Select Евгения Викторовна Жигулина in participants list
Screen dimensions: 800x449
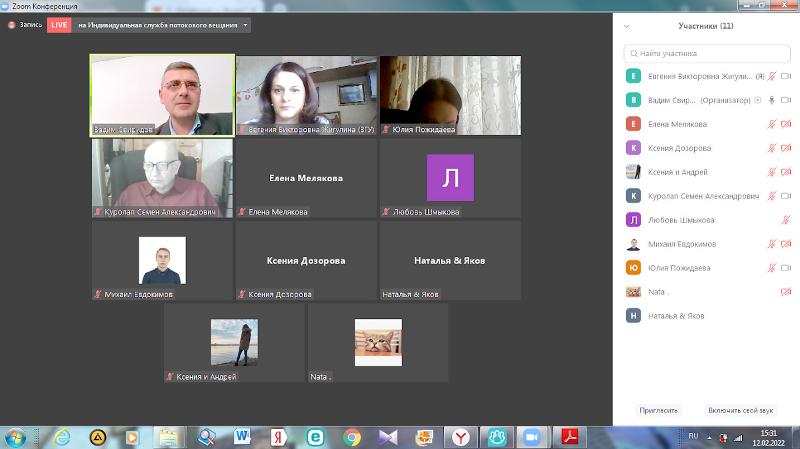700,76
